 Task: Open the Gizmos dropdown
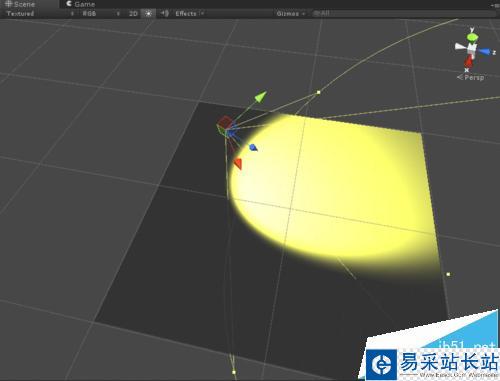pos(291,13)
